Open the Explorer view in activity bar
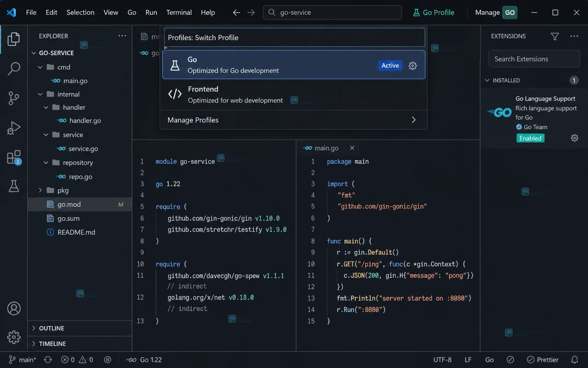Image resolution: width=588 pixels, height=368 pixels. (14, 39)
